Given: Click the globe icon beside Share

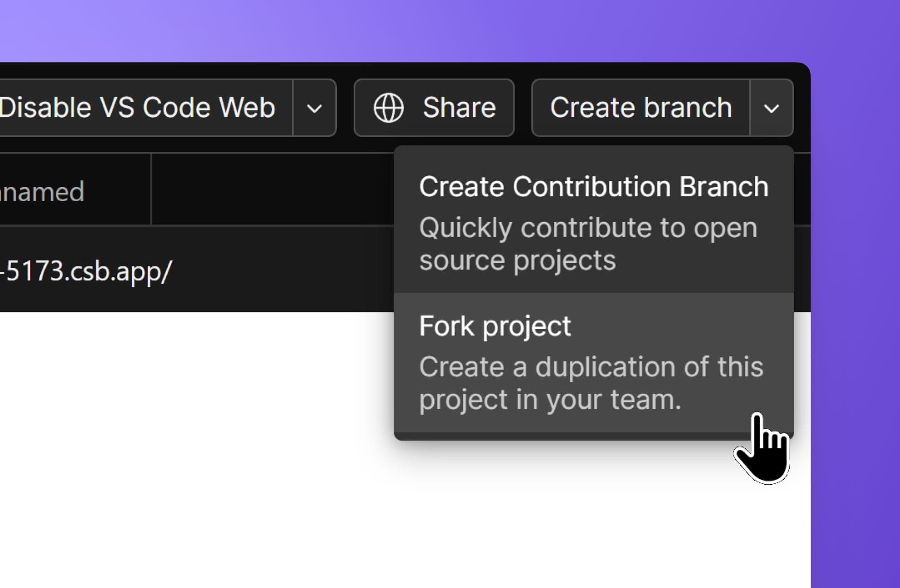Looking at the screenshot, I should pos(389,107).
